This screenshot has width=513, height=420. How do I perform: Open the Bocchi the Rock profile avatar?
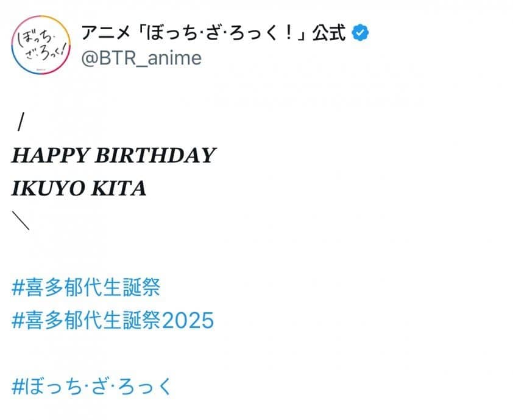pos(41,46)
